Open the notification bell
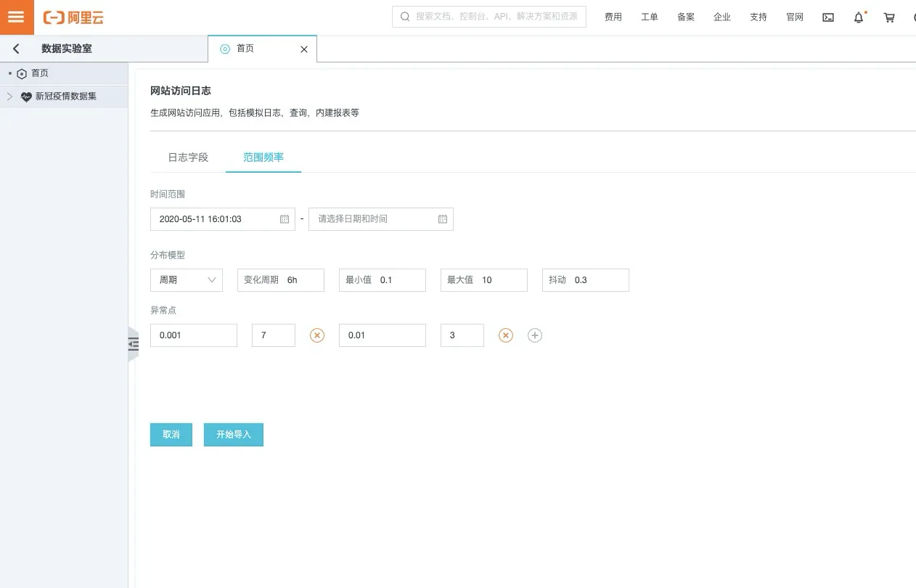Image resolution: width=916 pixels, height=588 pixels. coord(859,17)
